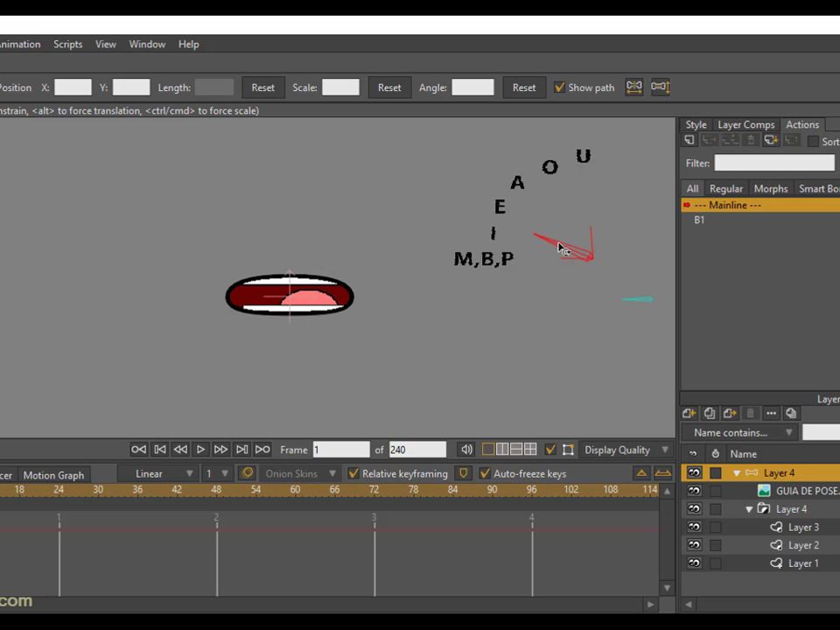Screen dimensions: 840x630
Task: Click the flip bone horizontally icon
Action: (x=634, y=87)
